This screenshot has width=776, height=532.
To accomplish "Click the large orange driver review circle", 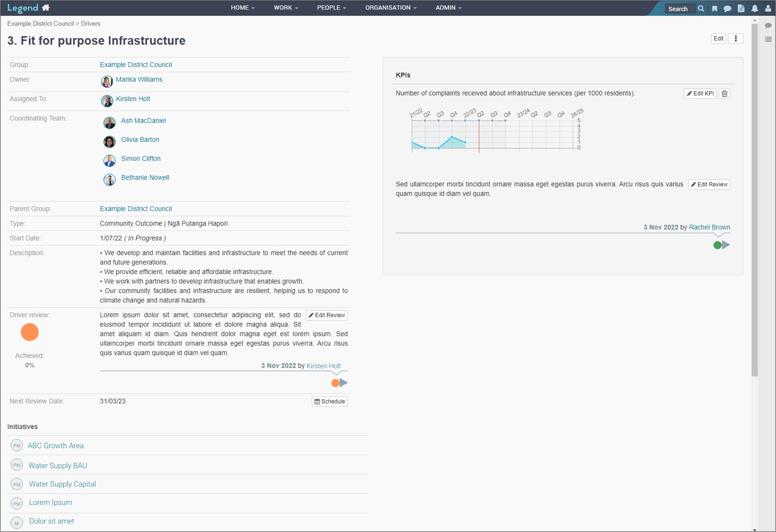I will tap(30, 332).
